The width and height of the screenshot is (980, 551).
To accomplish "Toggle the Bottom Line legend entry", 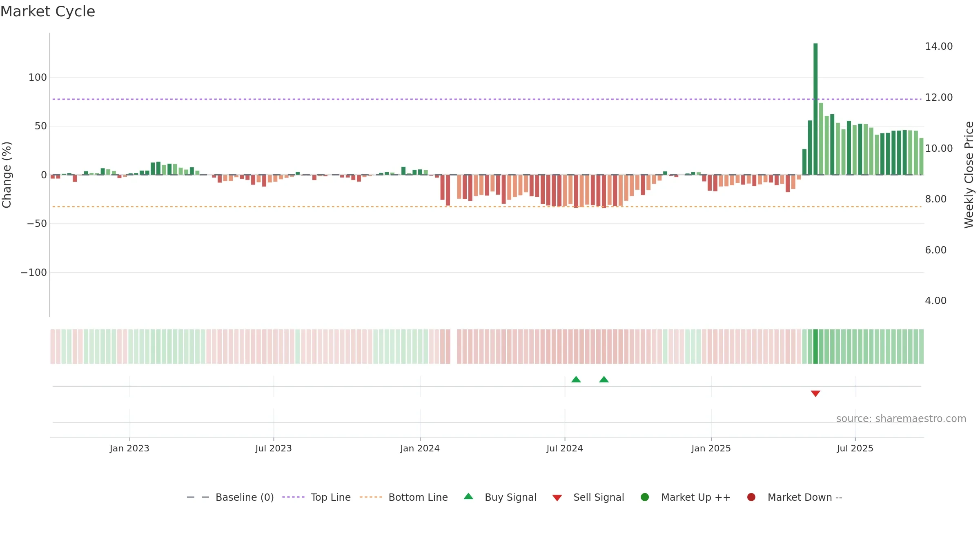I will pyautogui.click(x=404, y=497).
